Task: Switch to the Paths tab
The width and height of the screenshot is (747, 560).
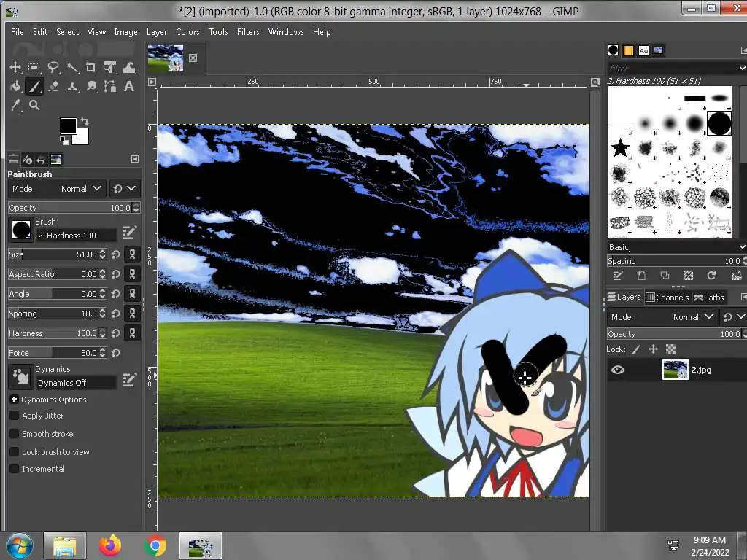Action: (709, 297)
